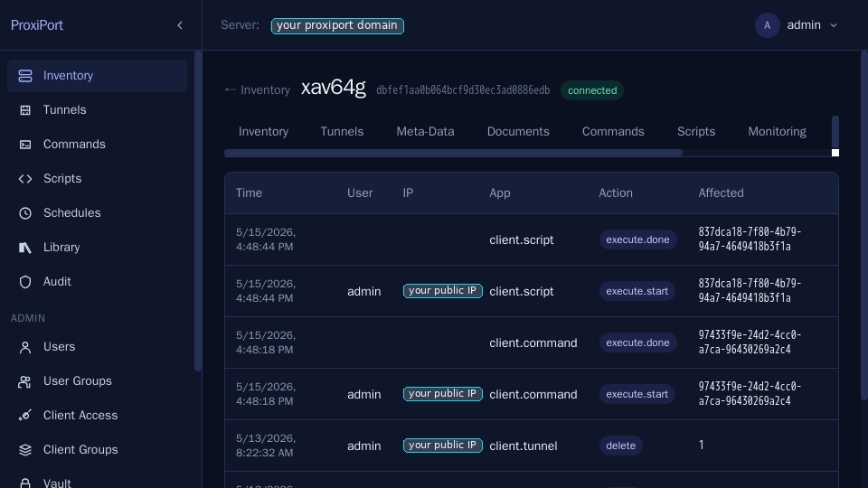Go back via the Inventory breadcrumb link

coord(258,89)
